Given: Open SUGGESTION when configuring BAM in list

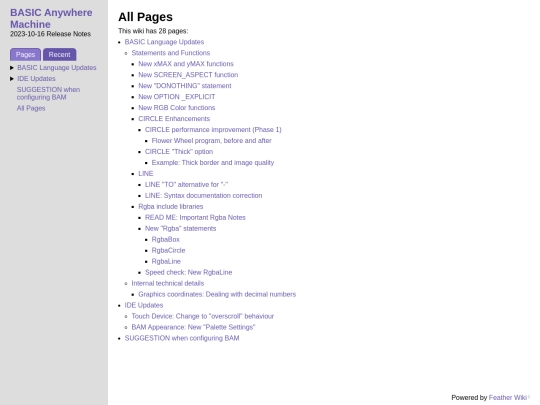Looking at the screenshot, I should pos(182,338).
